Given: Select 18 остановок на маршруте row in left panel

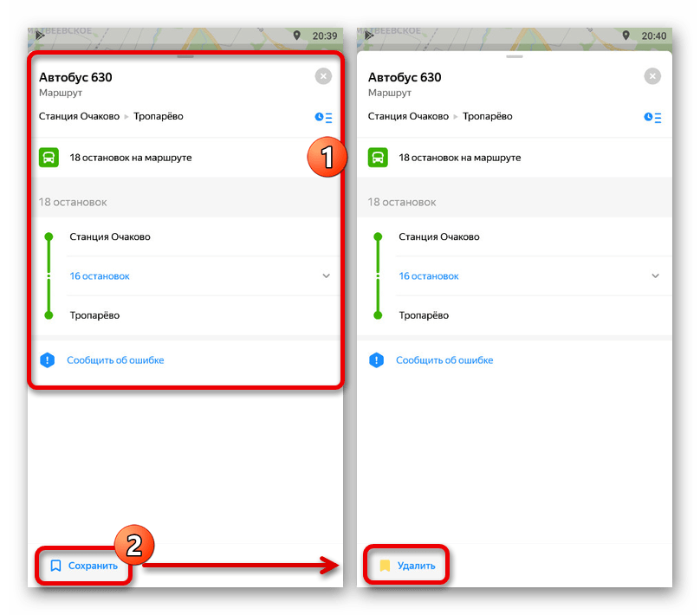Looking at the screenshot, I should coord(185,158).
